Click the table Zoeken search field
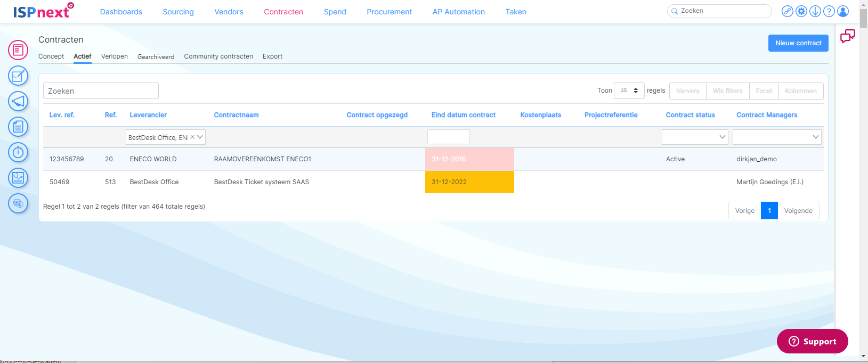 click(x=101, y=91)
